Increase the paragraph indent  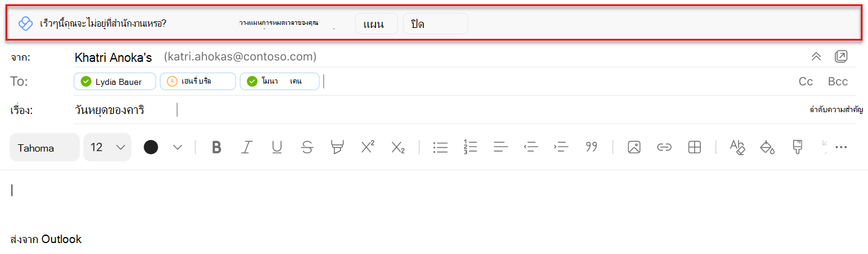point(561,147)
